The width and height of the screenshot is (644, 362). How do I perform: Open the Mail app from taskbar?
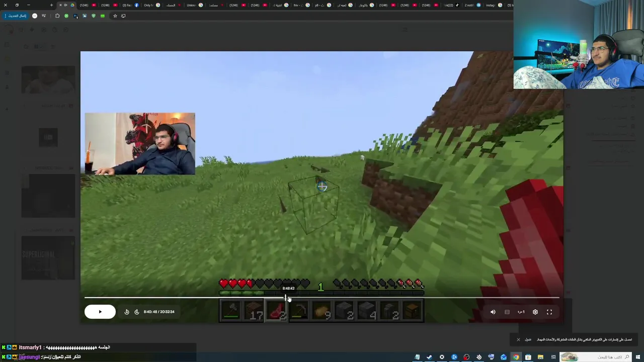point(504,357)
